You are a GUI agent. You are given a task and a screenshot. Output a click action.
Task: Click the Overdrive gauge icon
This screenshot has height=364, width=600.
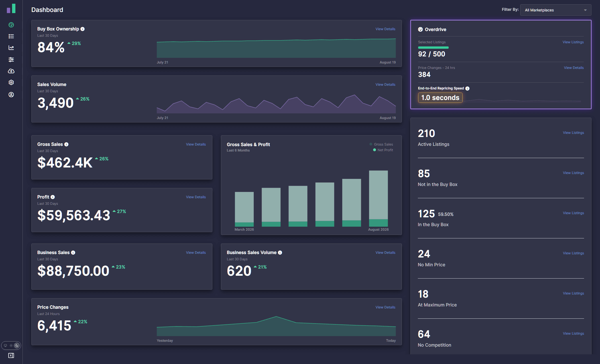click(420, 29)
